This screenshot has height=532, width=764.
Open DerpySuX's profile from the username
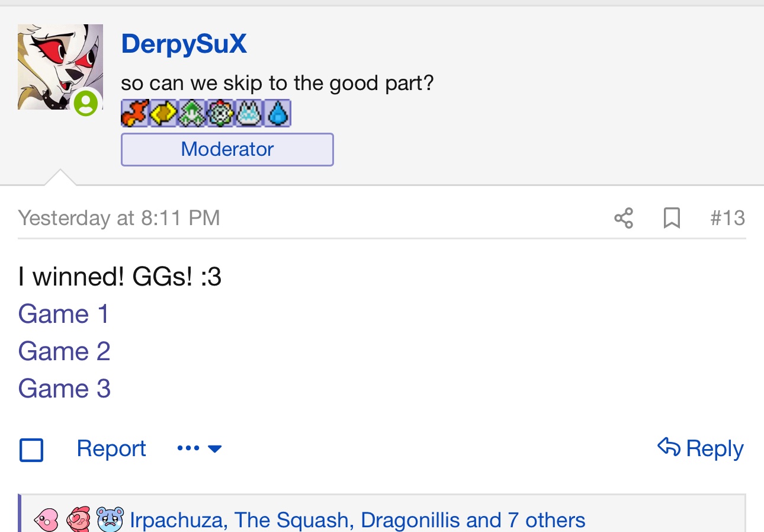click(x=184, y=44)
